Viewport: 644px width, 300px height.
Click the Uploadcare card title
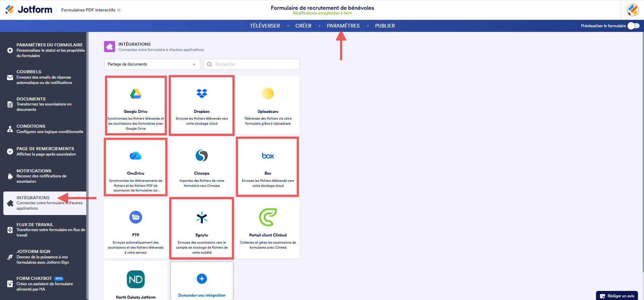[x=268, y=112]
